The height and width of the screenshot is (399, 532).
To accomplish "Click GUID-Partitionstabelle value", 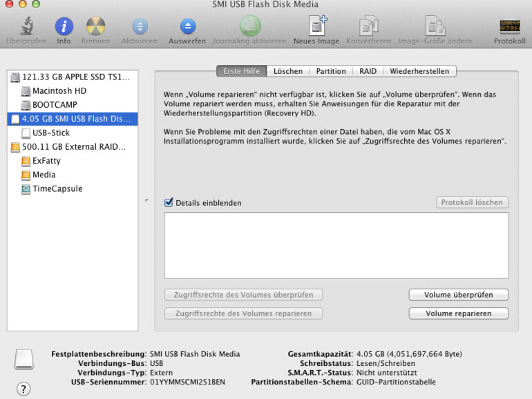I will 396,382.
